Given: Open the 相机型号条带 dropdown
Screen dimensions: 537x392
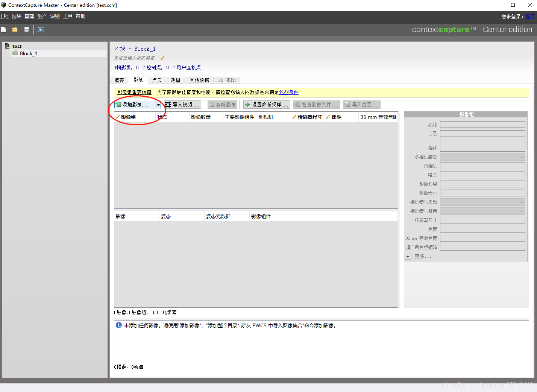Looking at the screenshot, I should click(482, 211).
